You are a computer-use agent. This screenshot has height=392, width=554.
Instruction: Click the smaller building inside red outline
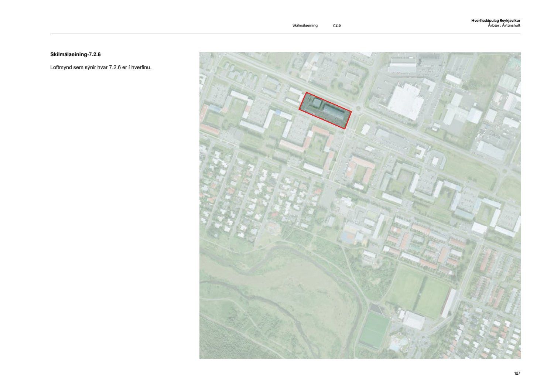[x=317, y=102]
